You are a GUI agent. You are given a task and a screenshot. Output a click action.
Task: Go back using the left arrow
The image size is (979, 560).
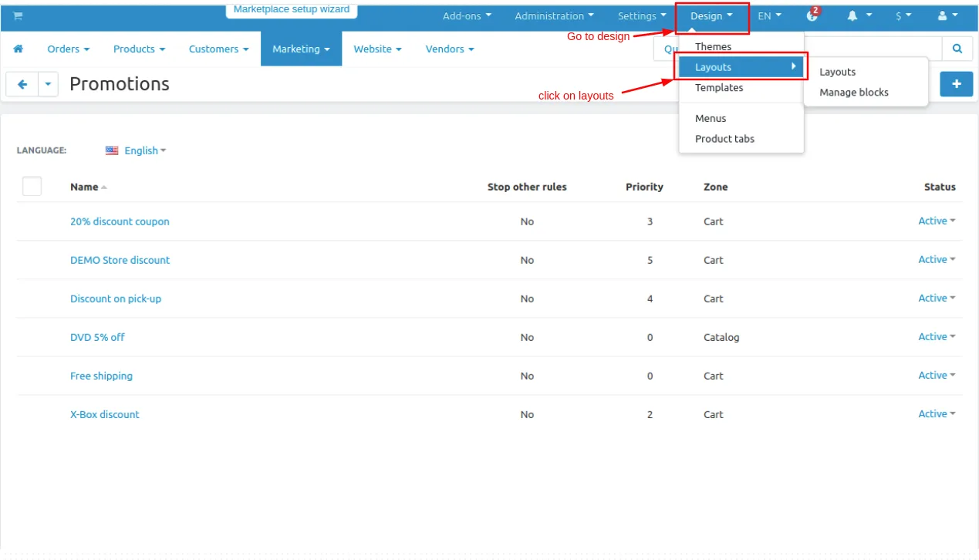(x=22, y=84)
